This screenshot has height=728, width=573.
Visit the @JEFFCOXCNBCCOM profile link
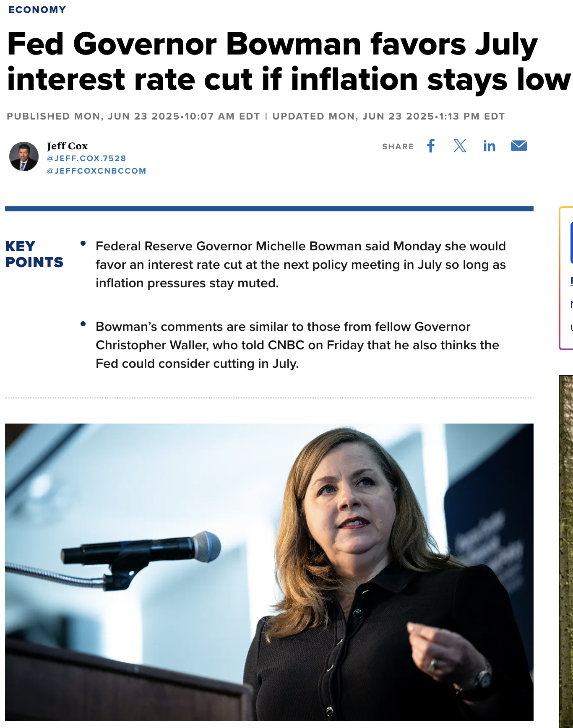[96, 171]
